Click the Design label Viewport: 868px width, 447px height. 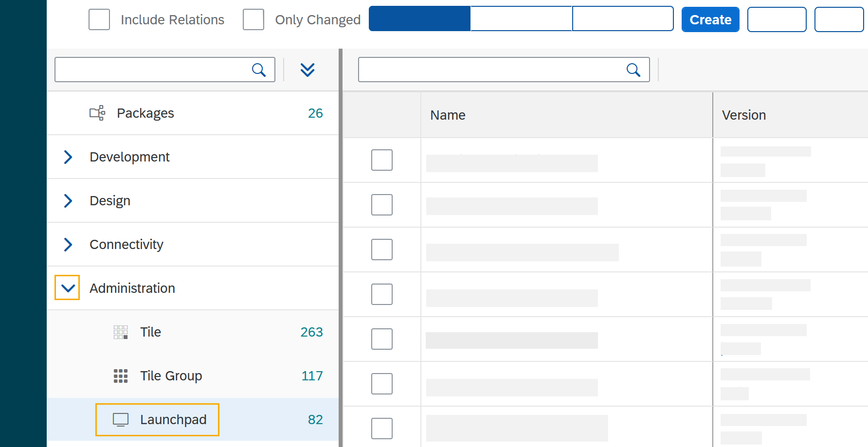click(x=110, y=201)
